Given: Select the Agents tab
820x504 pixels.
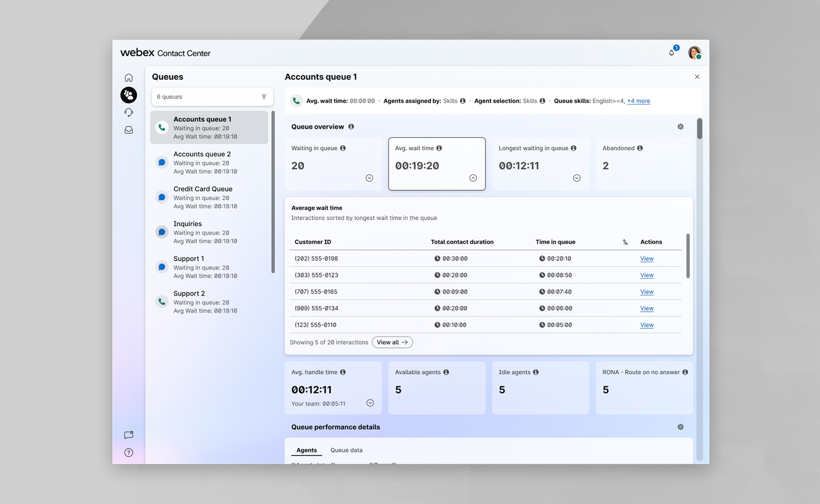Looking at the screenshot, I should tap(307, 450).
